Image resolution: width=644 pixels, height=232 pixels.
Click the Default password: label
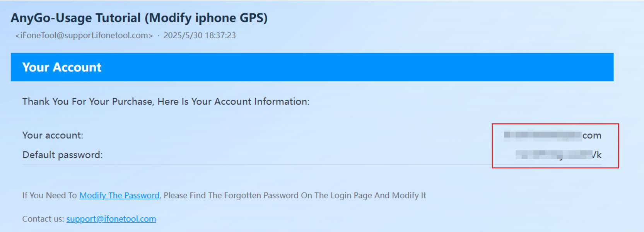(x=62, y=155)
